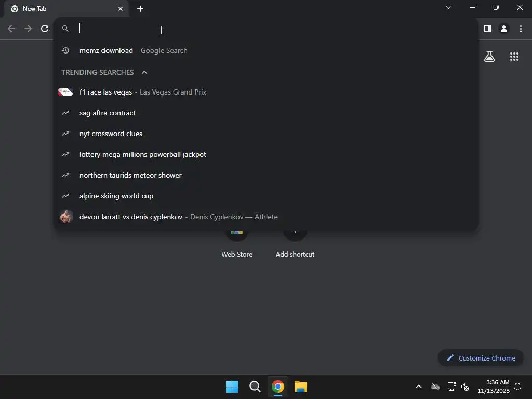532x399 pixels.
Task: Click the Denis Cyplenkov athlete thumbnail
Action: [65, 217]
